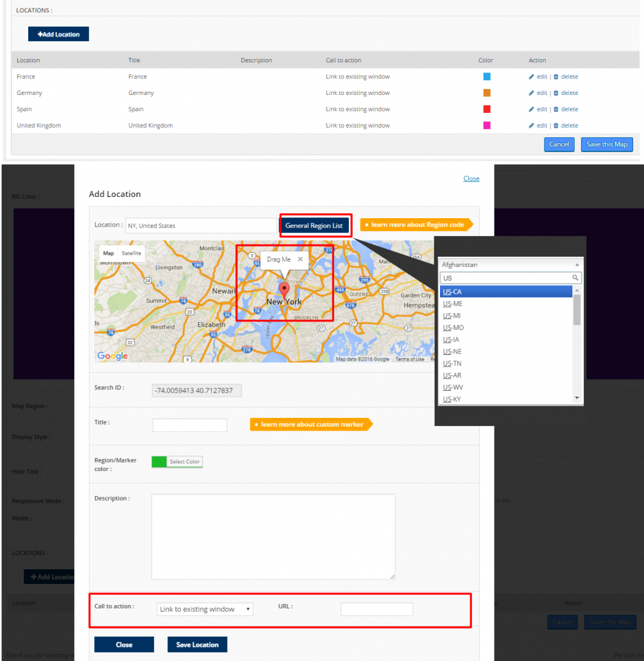The height and width of the screenshot is (661, 644).
Task: Click the search magnifier in the region list
Action: tap(575, 277)
